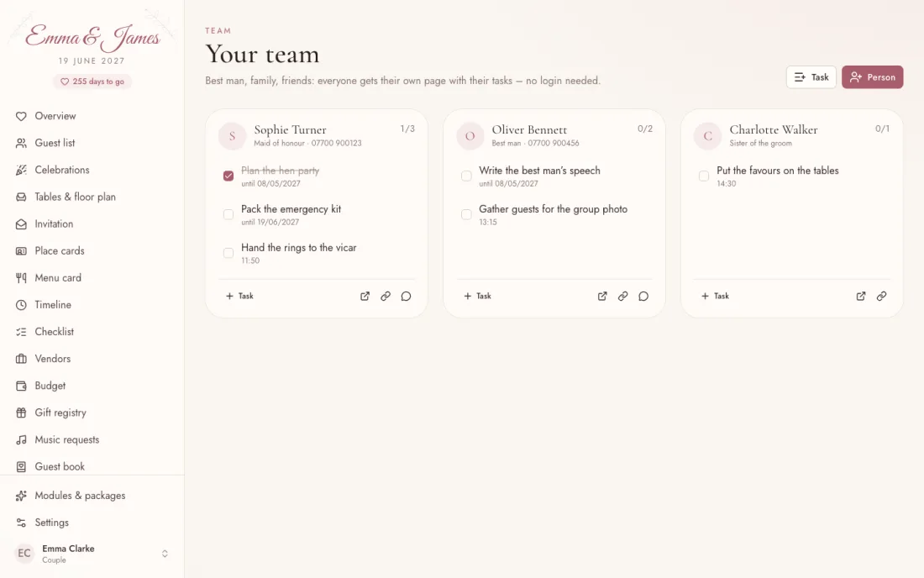The image size is (924, 578).
Task: Select Oliver Bennett's name heading
Action: pos(529,129)
